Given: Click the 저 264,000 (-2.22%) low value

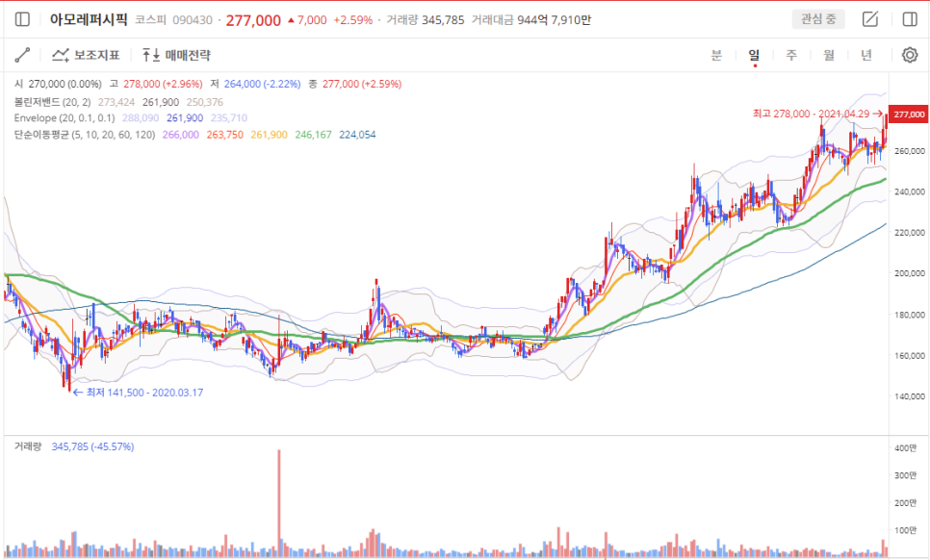Looking at the screenshot, I should point(256,84).
